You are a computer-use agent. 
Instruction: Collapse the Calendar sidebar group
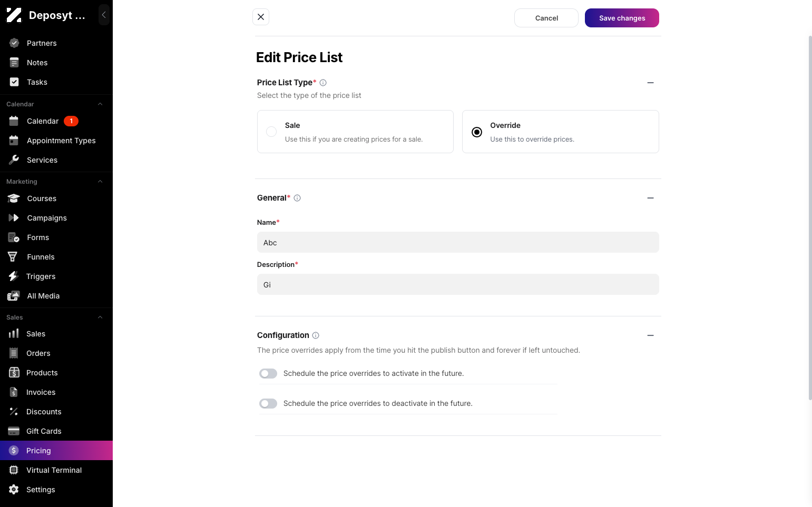[100, 104]
